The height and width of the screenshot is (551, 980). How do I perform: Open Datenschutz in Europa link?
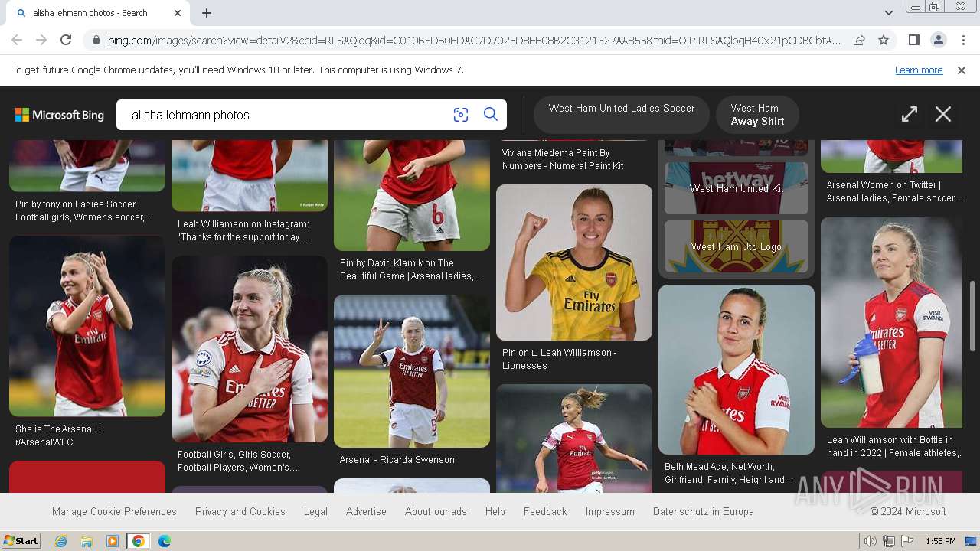704,511
